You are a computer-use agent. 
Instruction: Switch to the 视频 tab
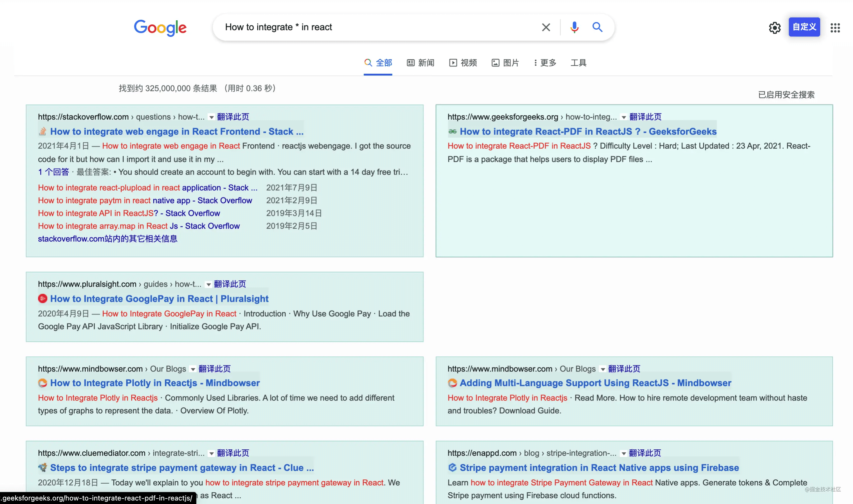[463, 63]
